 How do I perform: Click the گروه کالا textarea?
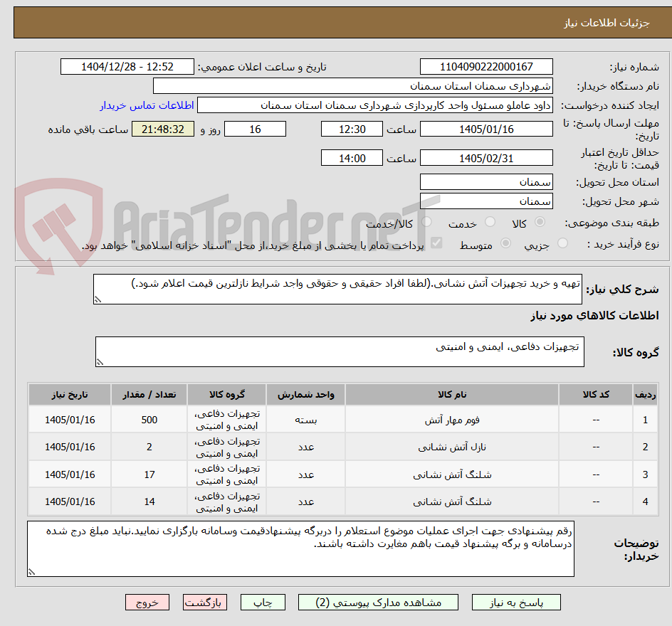pos(340,351)
